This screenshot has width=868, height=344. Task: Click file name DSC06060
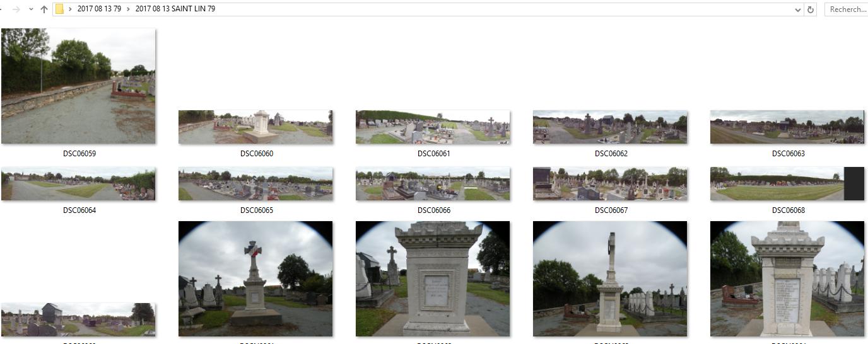point(257,154)
